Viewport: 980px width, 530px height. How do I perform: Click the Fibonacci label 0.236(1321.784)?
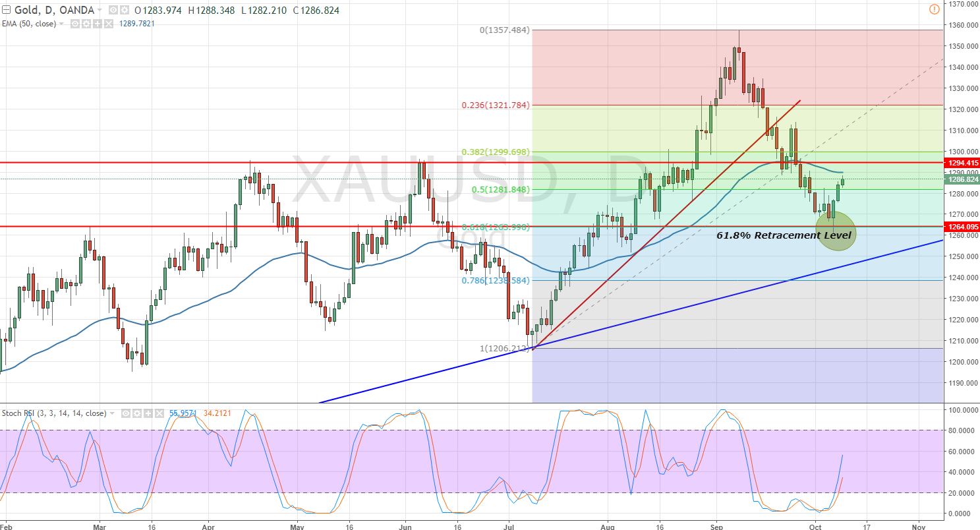click(496, 105)
